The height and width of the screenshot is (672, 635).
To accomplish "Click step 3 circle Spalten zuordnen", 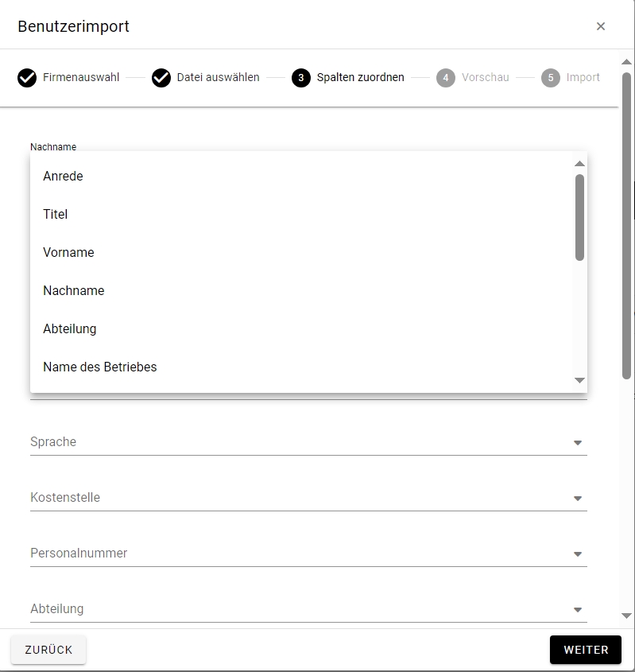I will 300,78.
